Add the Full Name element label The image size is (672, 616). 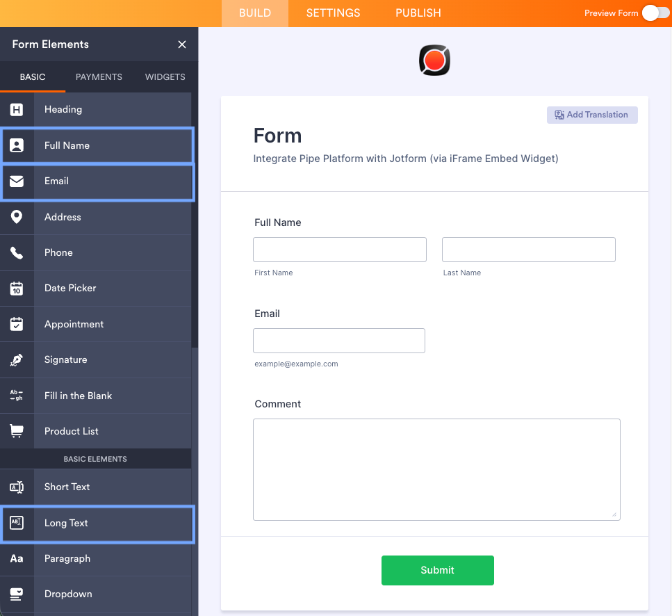point(67,145)
